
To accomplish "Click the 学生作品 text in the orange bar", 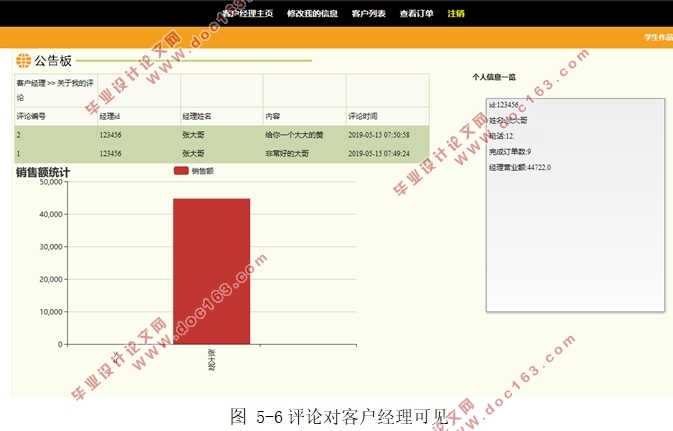I will [x=658, y=37].
